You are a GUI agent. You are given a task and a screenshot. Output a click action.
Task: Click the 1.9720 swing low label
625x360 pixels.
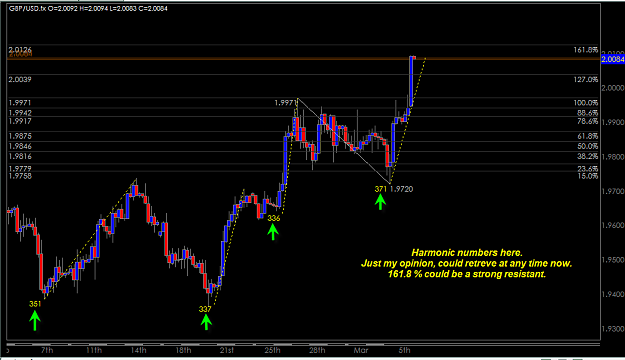(401, 189)
